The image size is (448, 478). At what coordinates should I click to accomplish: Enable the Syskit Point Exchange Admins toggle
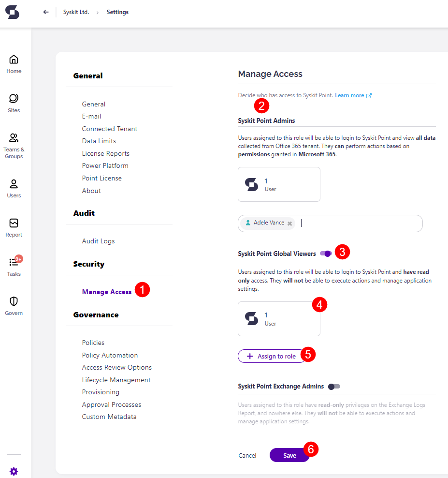tap(333, 386)
